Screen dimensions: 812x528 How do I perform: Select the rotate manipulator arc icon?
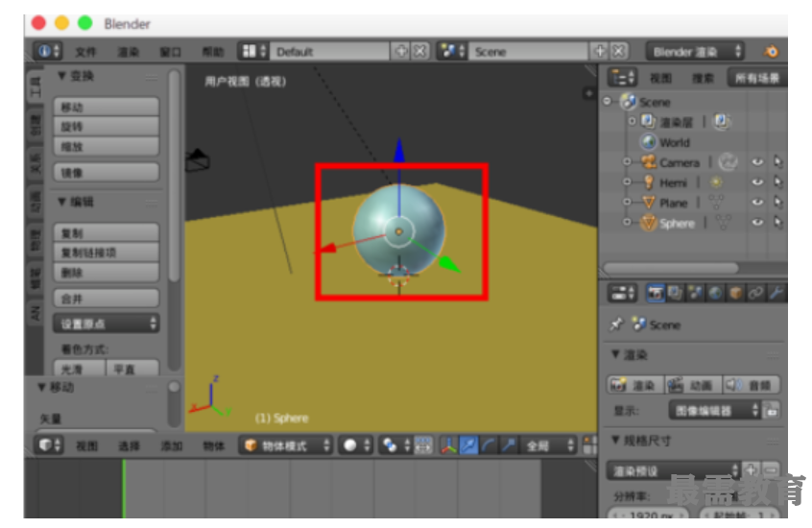click(489, 445)
